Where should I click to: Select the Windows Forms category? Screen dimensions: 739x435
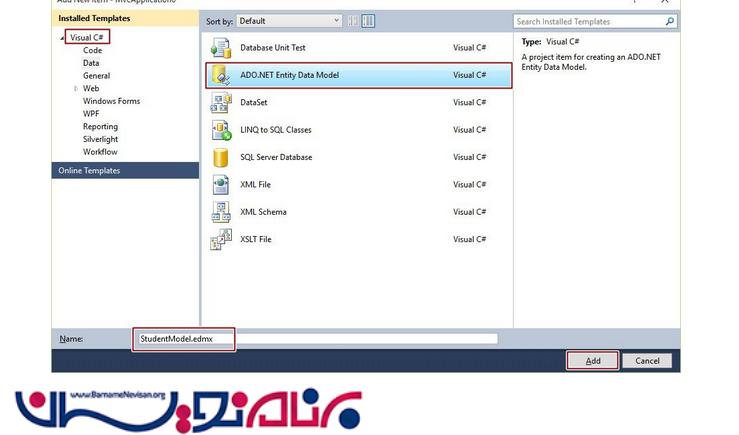[x=111, y=101]
